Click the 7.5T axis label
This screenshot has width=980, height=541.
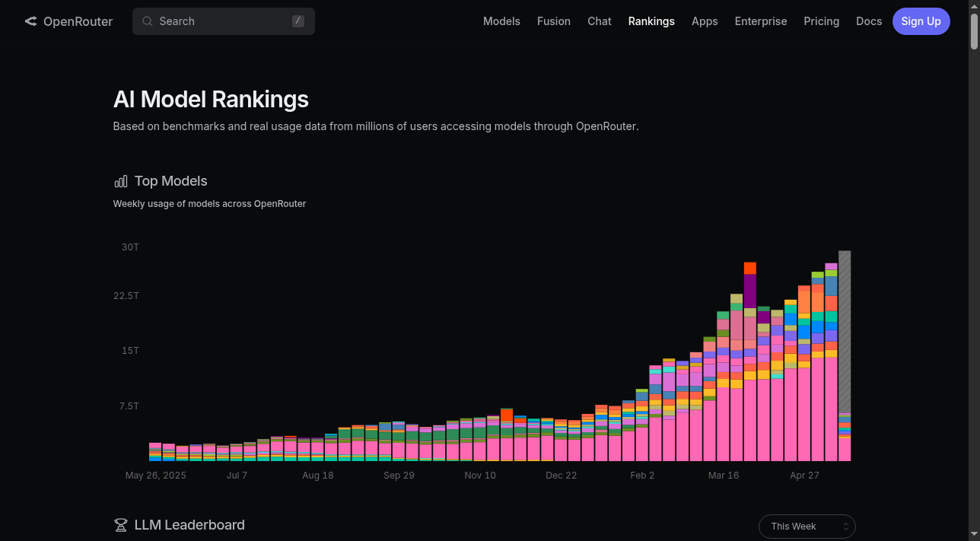129,406
